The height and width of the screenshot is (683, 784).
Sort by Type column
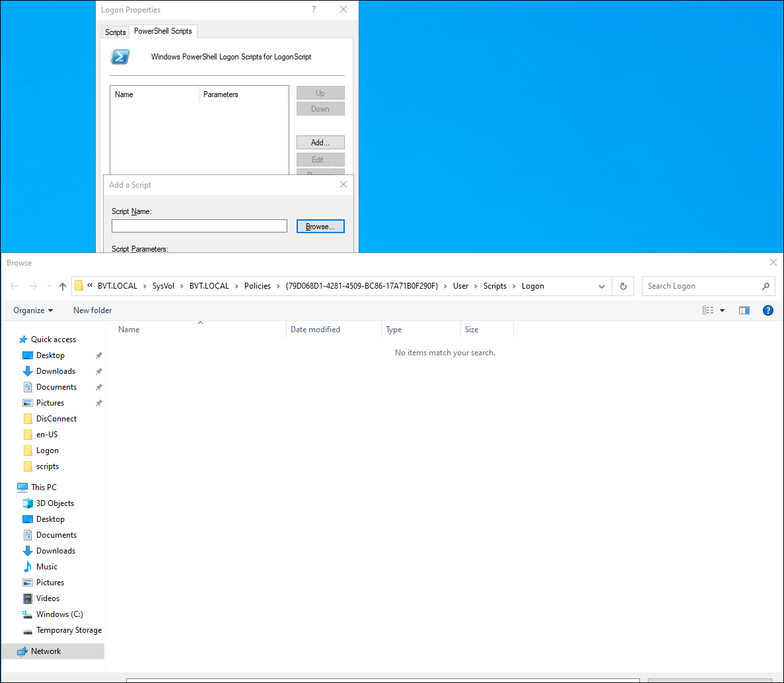(421, 330)
